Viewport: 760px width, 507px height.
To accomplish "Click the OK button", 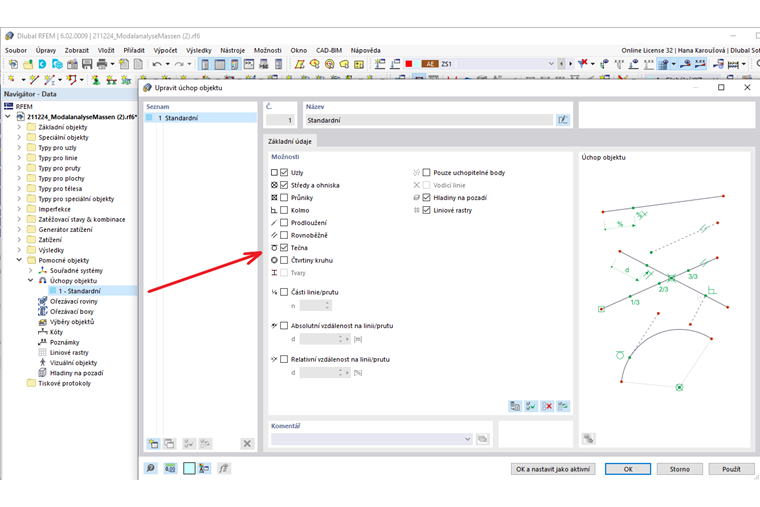I will pyautogui.click(x=628, y=469).
